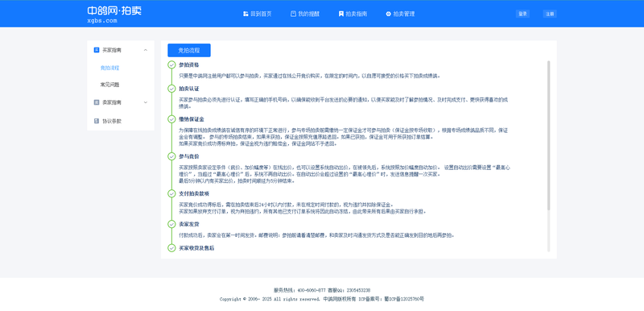Viewport: 644px width, 311px height.
Task: Click the 中鸽网·拍卖 logo
Action: point(114,10)
